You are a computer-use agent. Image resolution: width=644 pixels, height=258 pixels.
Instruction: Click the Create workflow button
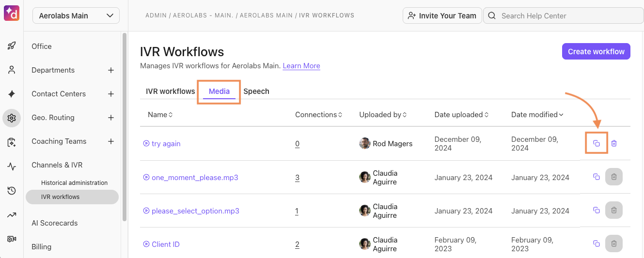pos(596,51)
